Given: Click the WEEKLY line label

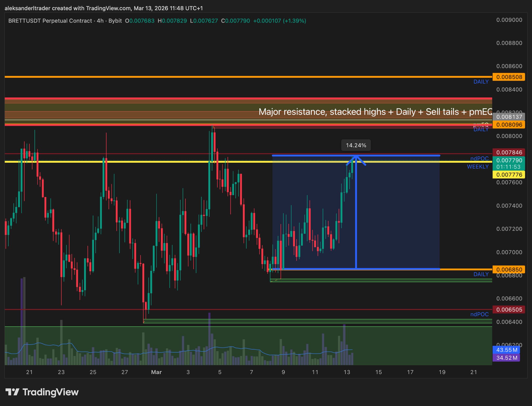Looking at the screenshot, I should (x=477, y=167).
